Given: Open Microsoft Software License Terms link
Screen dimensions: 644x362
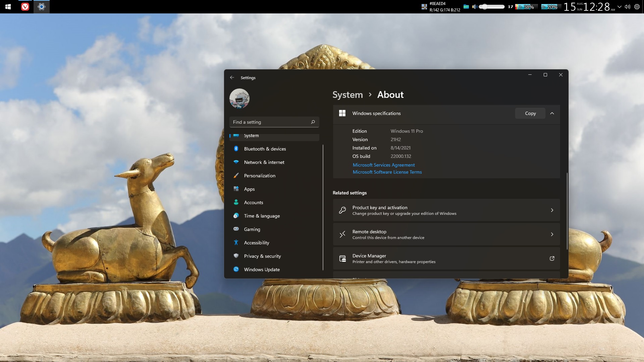Looking at the screenshot, I should (387, 172).
